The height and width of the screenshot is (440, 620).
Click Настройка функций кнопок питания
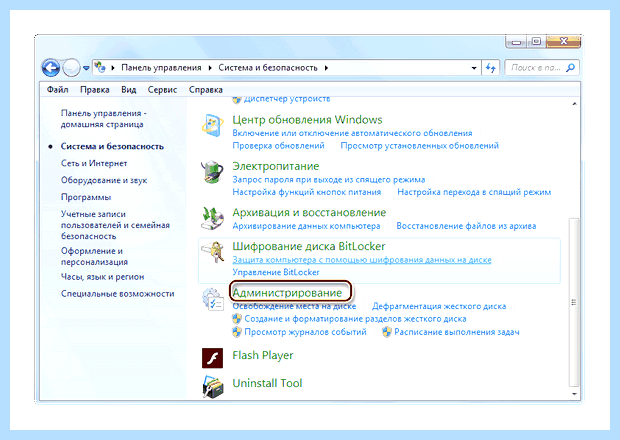click(x=306, y=193)
